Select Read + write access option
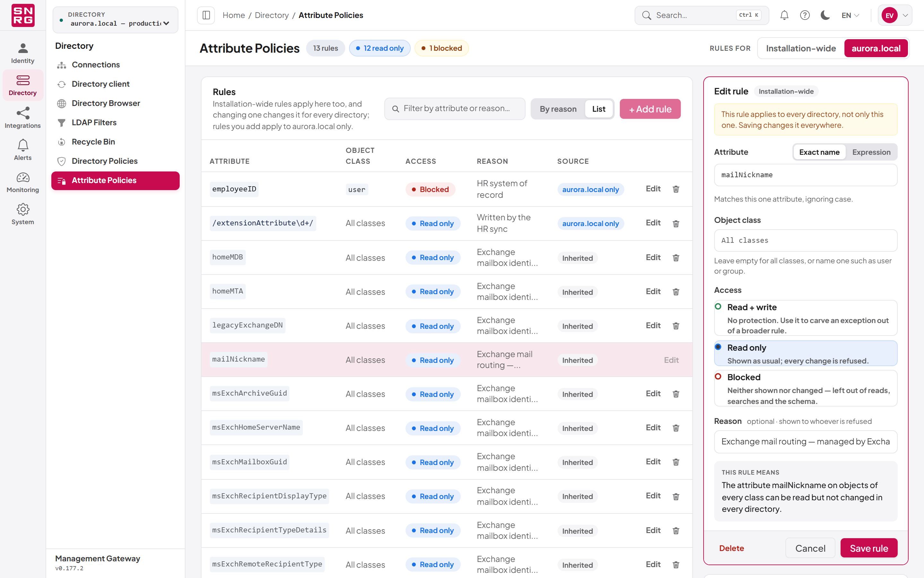The width and height of the screenshot is (924, 578). point(806,318)
